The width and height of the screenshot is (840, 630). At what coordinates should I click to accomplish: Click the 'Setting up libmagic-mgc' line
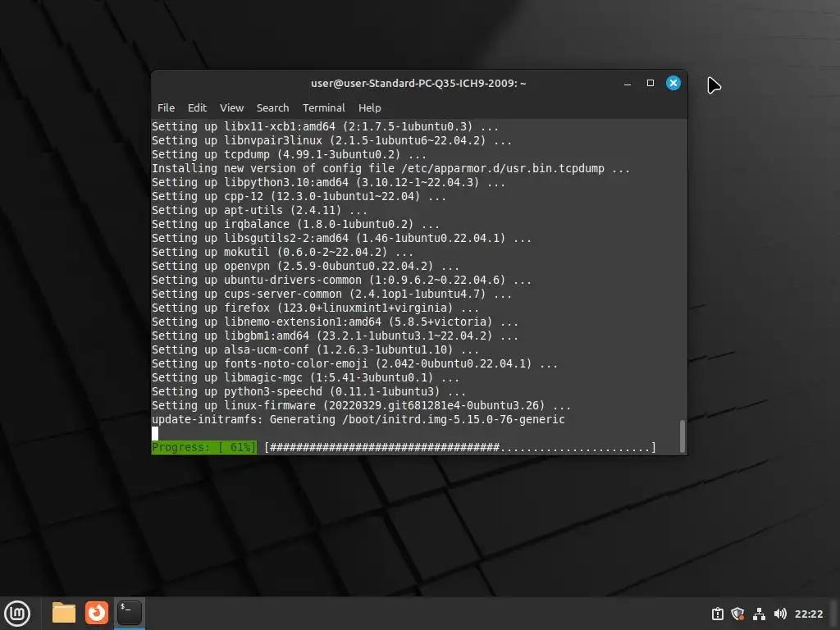coord(305,377)
